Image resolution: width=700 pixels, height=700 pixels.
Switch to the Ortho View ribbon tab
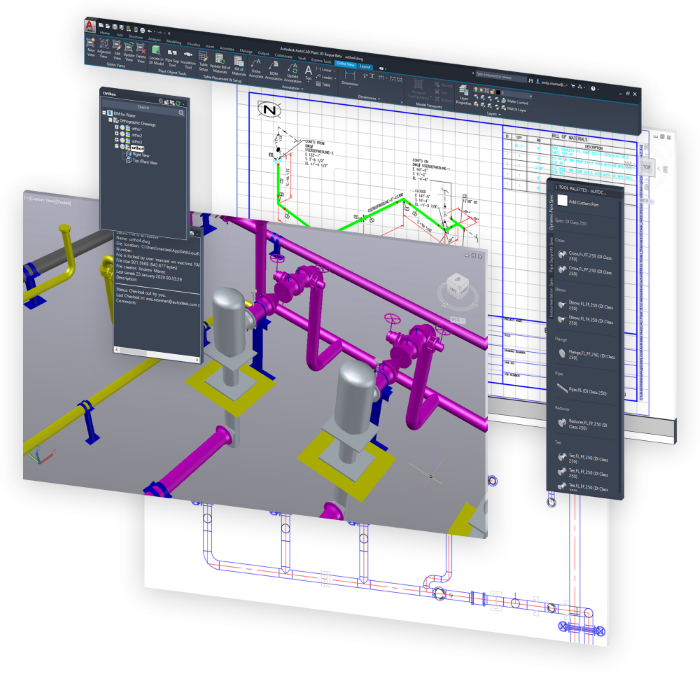coord(346,64)
